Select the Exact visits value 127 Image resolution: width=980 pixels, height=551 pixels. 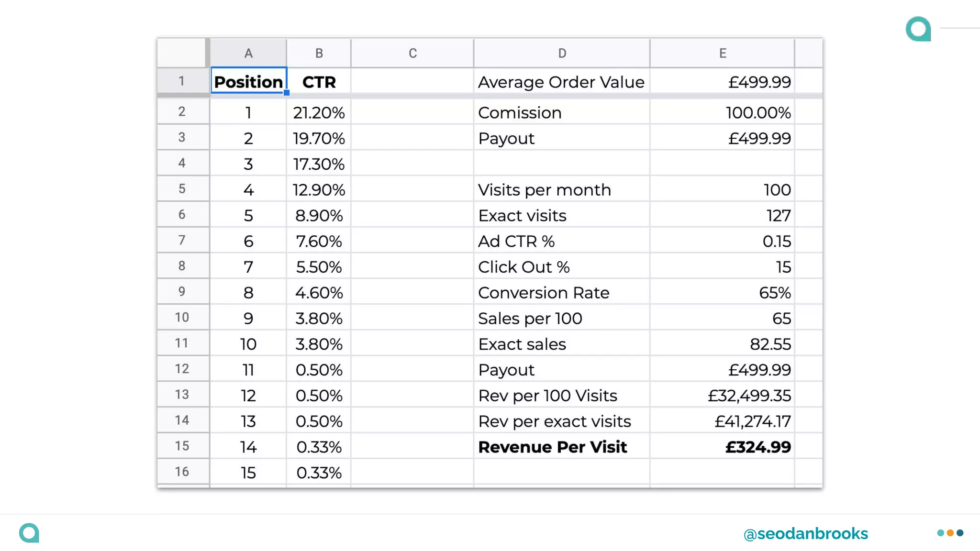click(722, 216)
